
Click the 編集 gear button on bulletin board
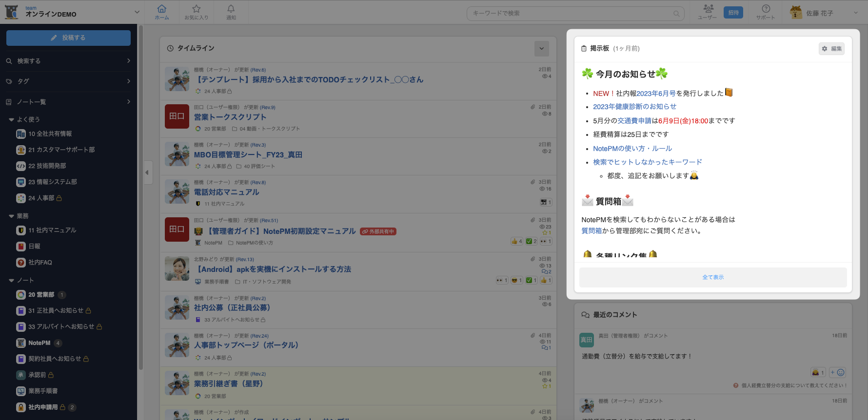[x=831, y=49]
